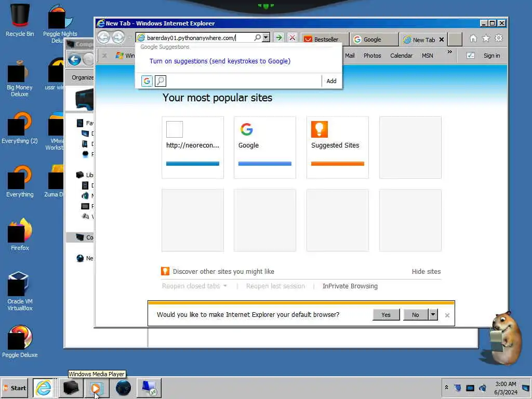532x399 pixels.
Task: Open dropdown arrow next to No button
Action: [x=433, y=314]
